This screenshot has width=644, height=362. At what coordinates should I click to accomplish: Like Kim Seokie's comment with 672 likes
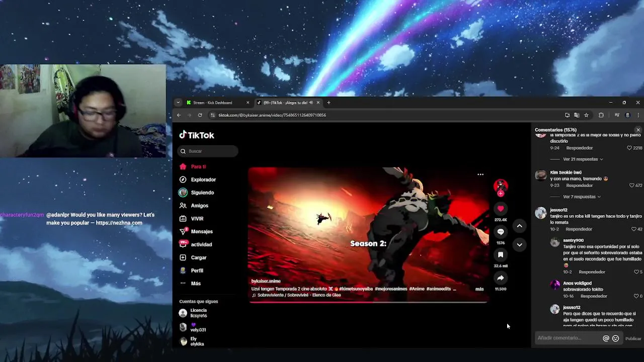click(x=632, y=186)
